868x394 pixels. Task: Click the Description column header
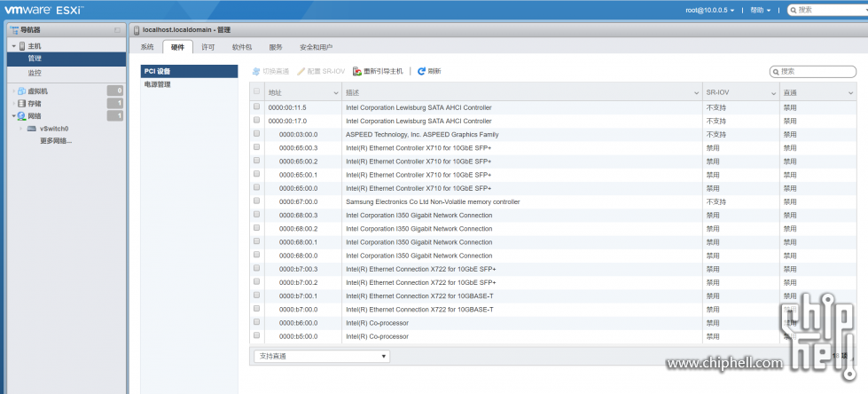(x=522, y=93)
